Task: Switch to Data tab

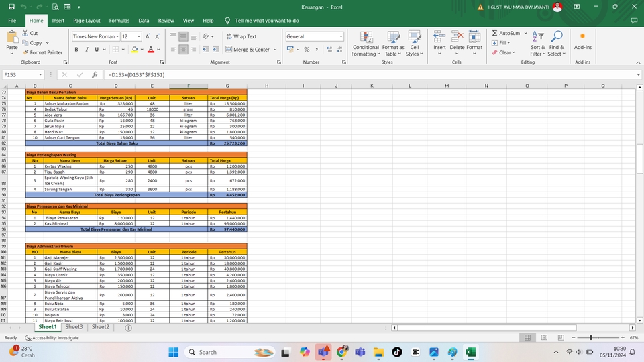Action: coord(144,21)
